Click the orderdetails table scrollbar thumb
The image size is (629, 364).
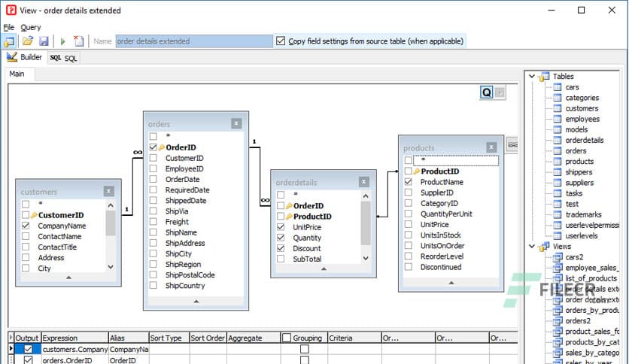click(x=366, y=223)
